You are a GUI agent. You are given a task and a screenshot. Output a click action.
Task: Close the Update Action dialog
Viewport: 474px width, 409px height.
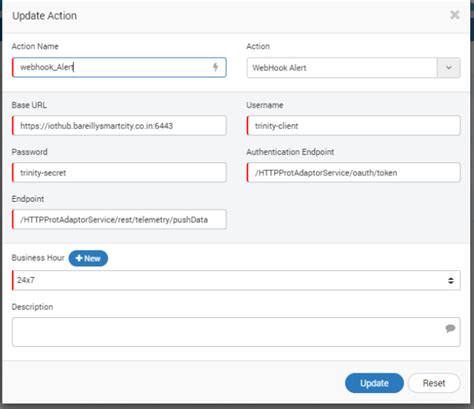[x=455, y=15]
